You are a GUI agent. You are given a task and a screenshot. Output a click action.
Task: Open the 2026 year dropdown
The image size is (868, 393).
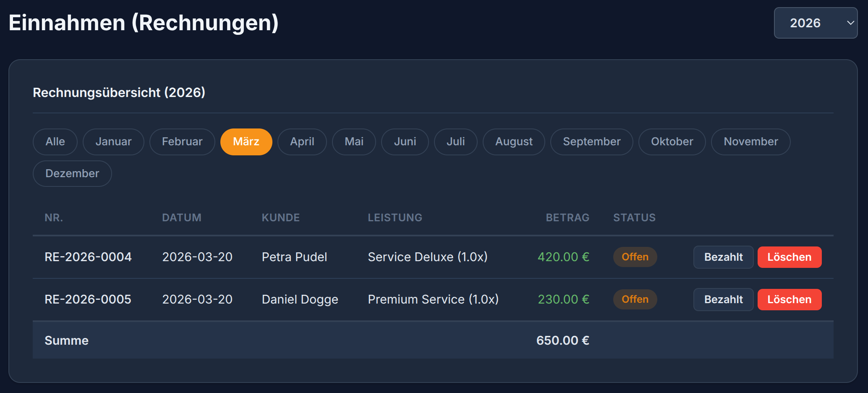pyautogui.click(x=815, y=23)
